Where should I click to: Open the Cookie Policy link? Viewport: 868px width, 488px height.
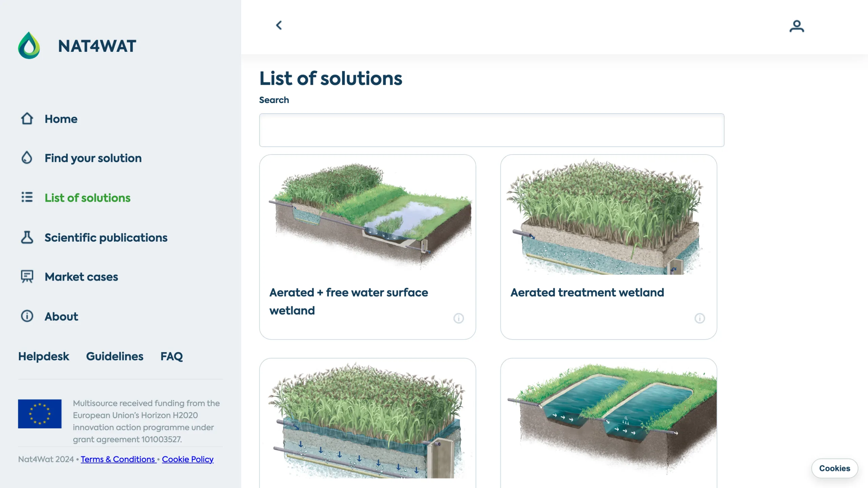pos(188,459)
